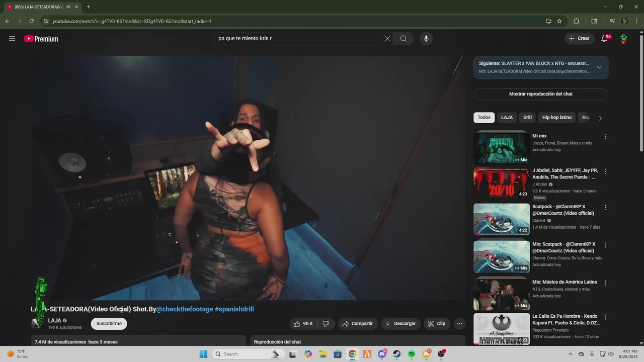644x362 pixels.
Task: Go to YouTube Premium home logo
Action: (x=41, y=39)
